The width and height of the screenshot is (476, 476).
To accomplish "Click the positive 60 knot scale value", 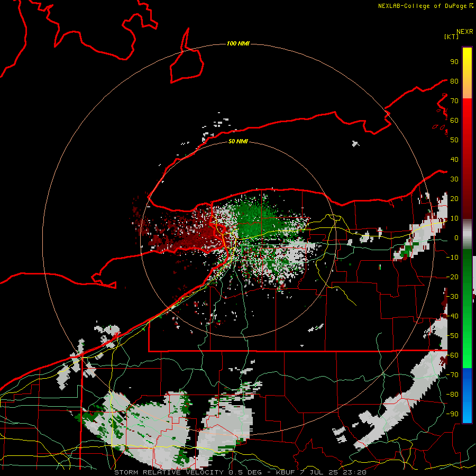I will point(454,120).
